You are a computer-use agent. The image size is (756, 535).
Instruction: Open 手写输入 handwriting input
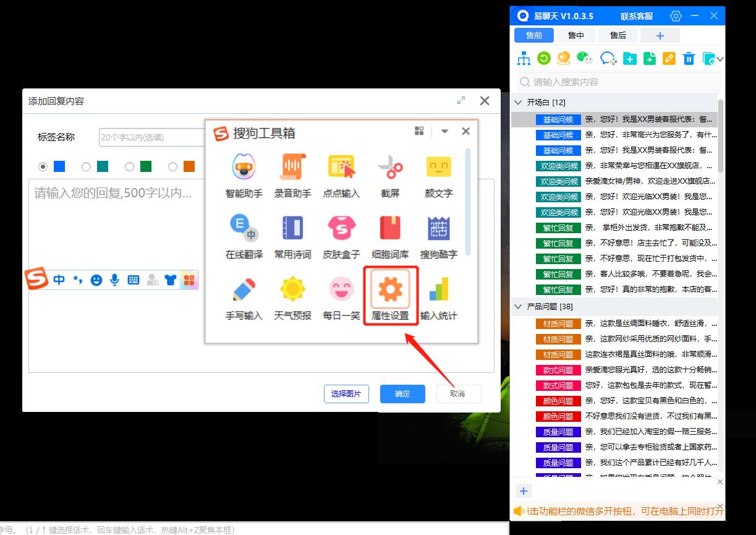244,297
